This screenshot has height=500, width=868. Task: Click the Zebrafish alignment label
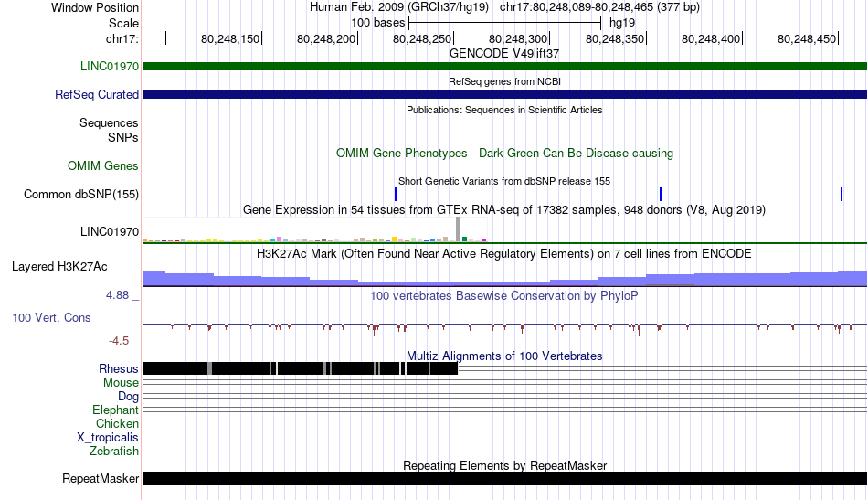pyautogui.click(x=113, y=452)
